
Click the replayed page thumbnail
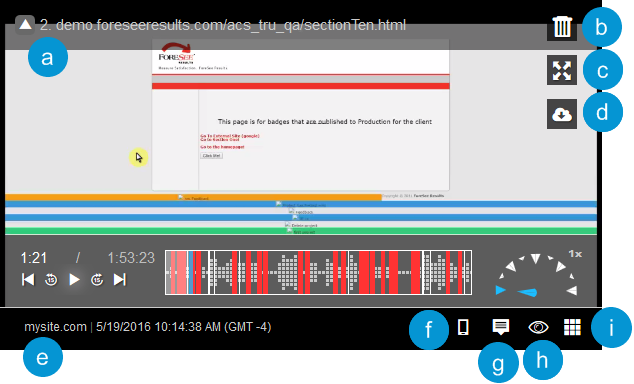300,115
